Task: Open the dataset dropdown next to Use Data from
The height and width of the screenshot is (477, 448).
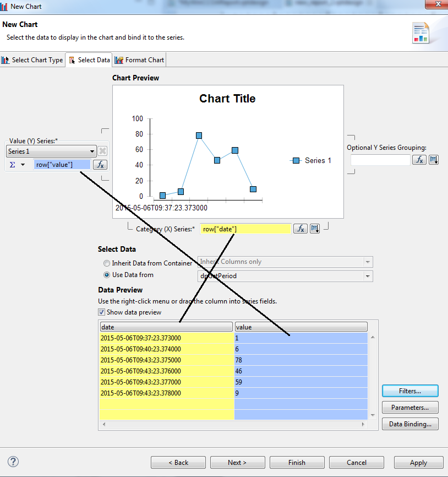Action: (x=368, y=276)
